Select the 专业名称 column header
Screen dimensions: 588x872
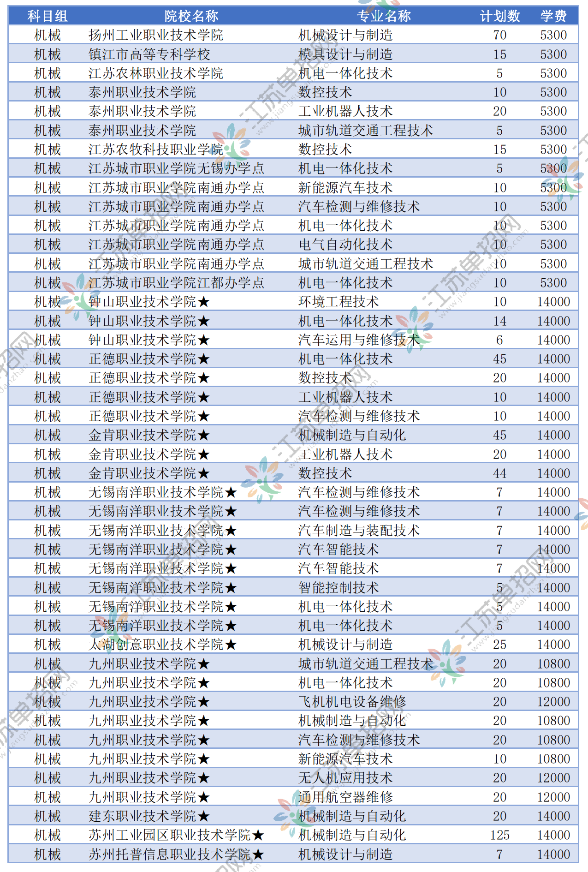click(384, 16)
